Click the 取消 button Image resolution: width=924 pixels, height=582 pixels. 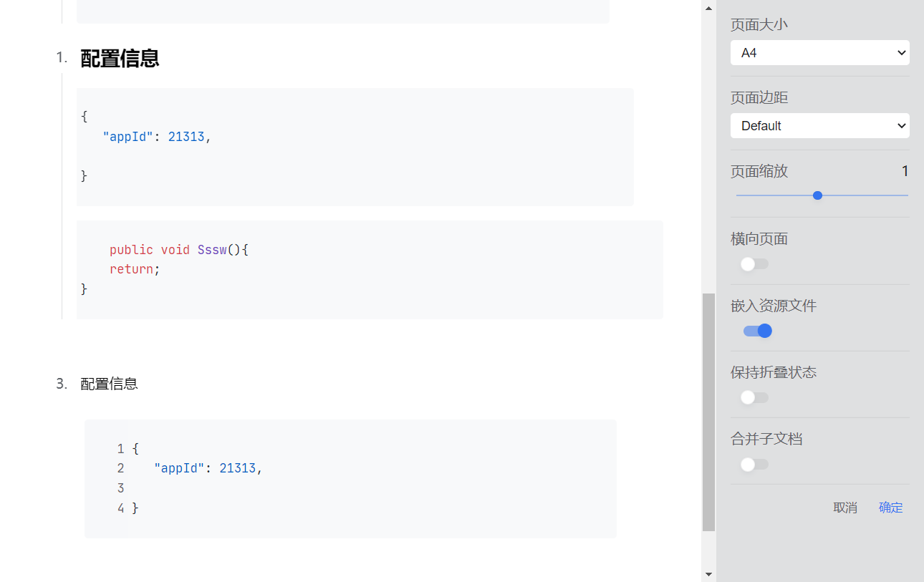coord(845,508)
